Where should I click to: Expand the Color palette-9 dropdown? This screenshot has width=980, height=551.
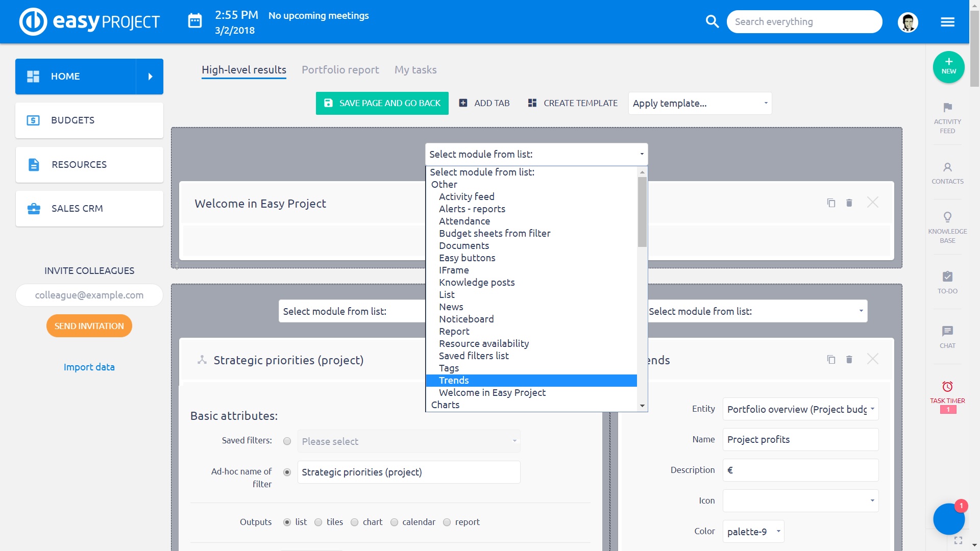pyautogui.click(x=753, y=532)
